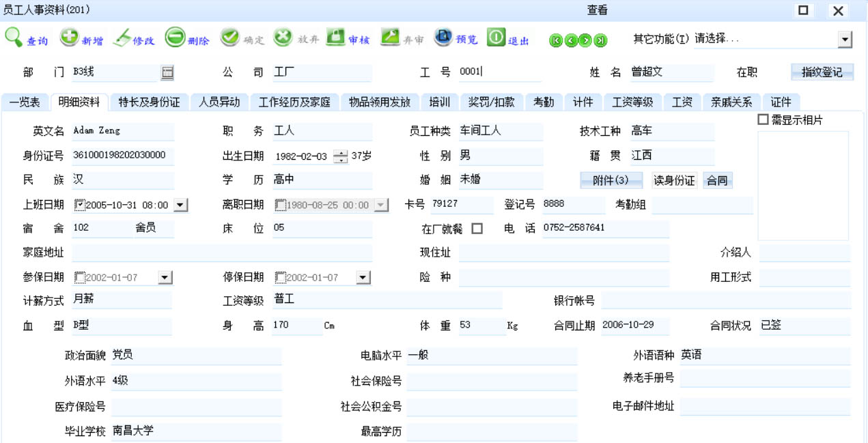
Task: Go to the next record navigation button
Action: (585, 41)
